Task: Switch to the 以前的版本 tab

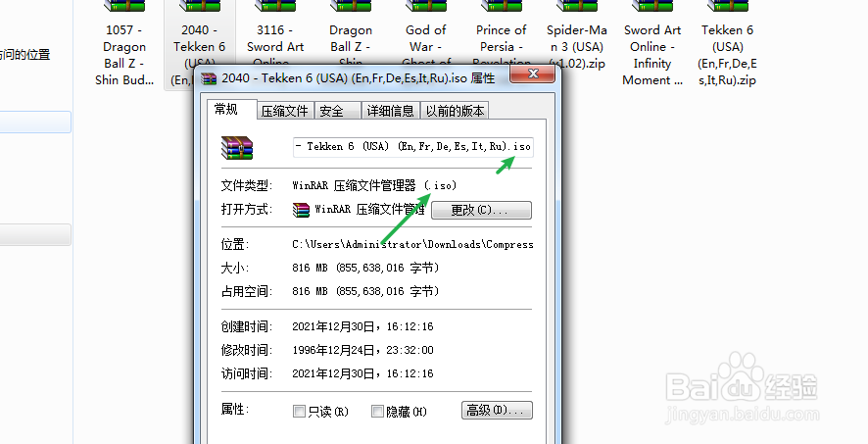Action: pyautogui.click(x=455, y=111)
